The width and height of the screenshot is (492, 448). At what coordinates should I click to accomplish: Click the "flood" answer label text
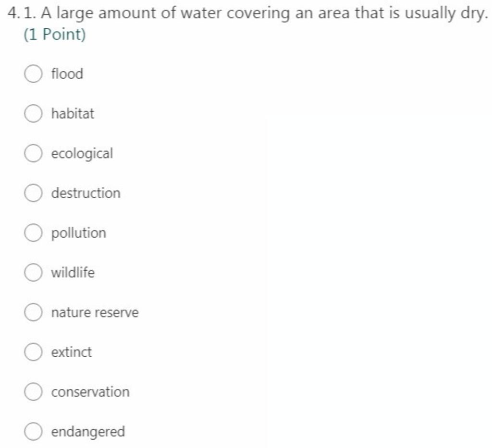click(x=67, y=74)
